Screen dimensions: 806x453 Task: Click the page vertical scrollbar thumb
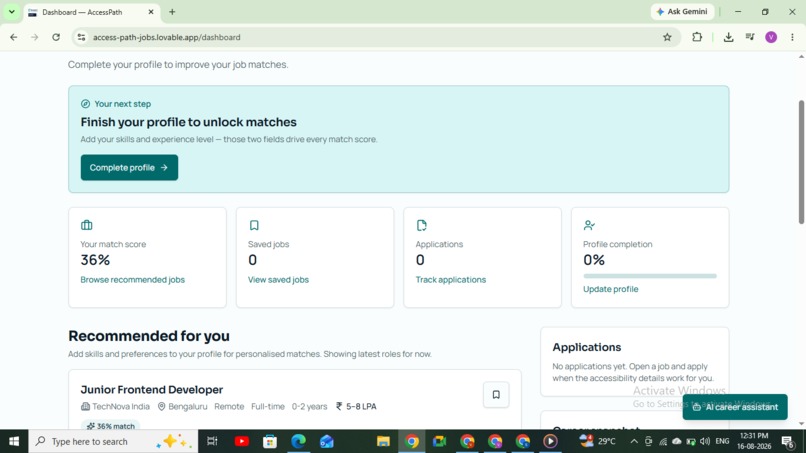point(801,162)
